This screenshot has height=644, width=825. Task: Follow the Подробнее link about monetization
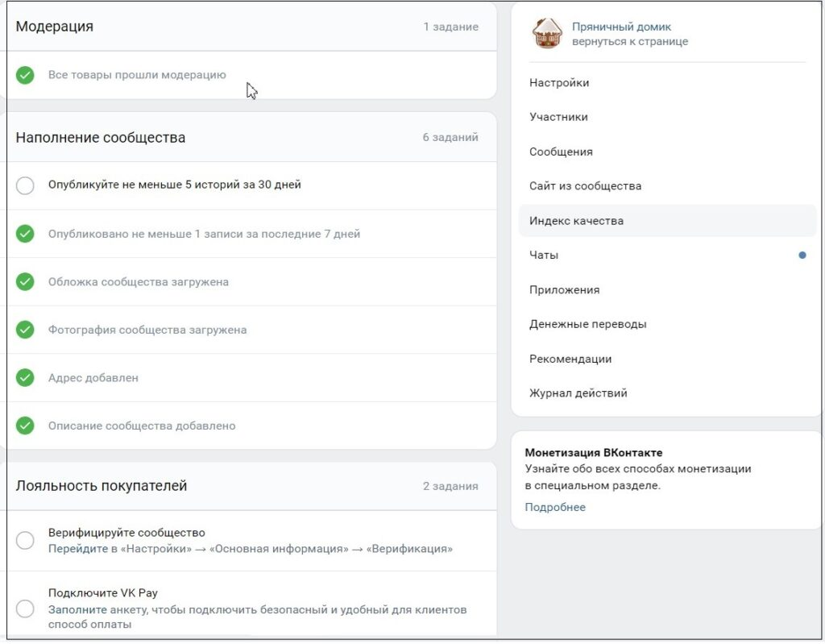pos(555,507)
